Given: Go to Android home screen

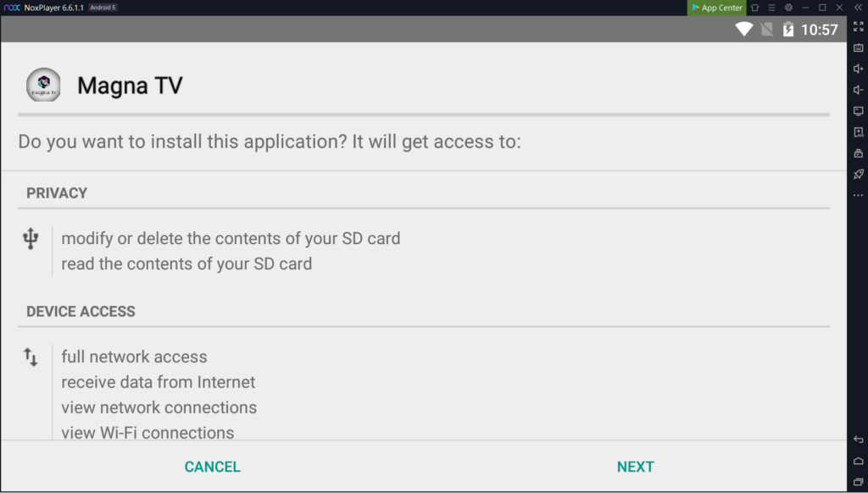Looking at the screenshot, I should tap(858, 461).
